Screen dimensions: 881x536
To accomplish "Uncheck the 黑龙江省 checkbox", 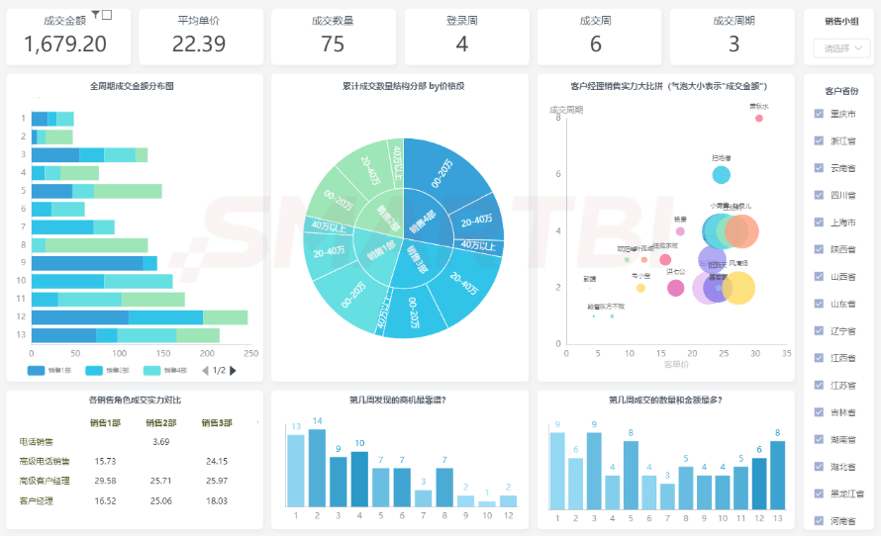I will [819, 493].
